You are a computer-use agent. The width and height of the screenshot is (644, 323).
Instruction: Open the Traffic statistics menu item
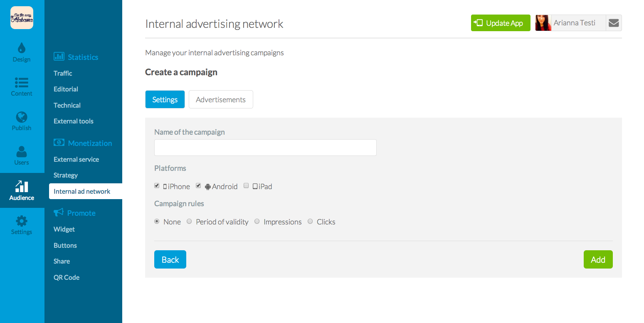(63, 73)
